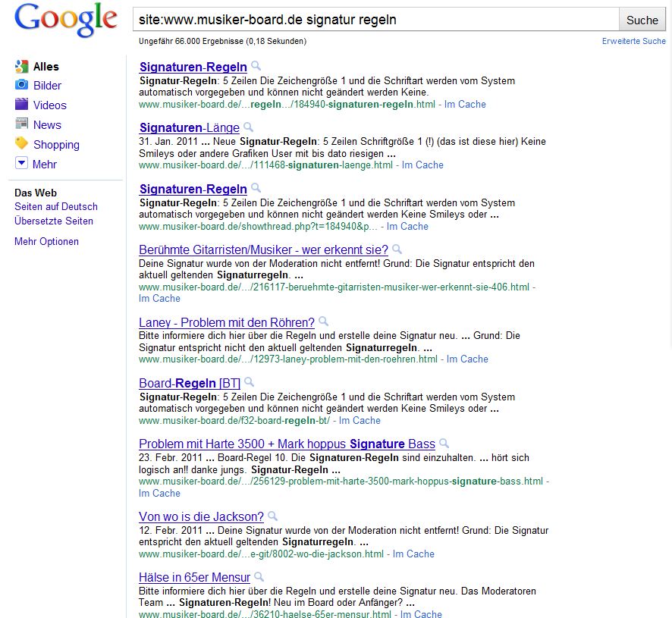Click the Bilder camera icon
The image size is (672, 618).
(21, 85)
